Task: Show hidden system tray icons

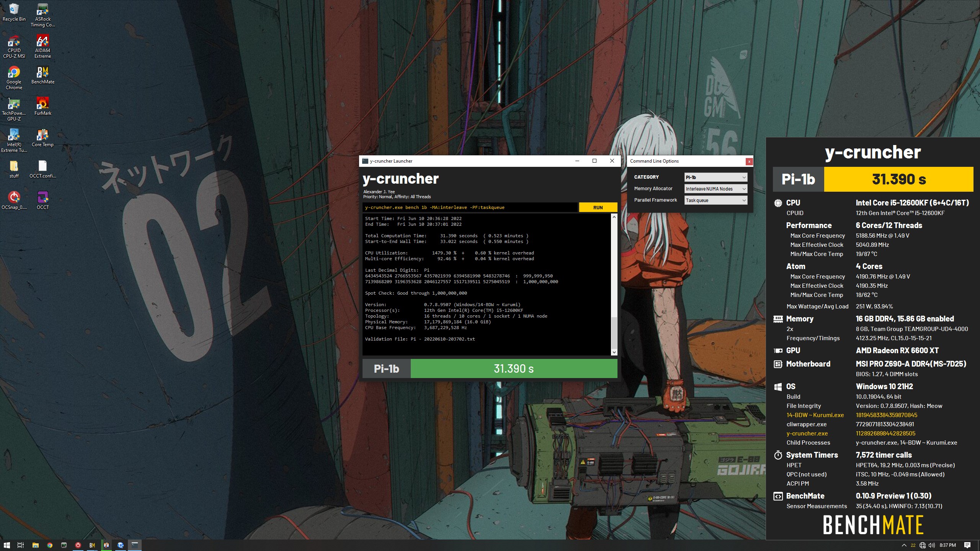Action: (904, 545)
